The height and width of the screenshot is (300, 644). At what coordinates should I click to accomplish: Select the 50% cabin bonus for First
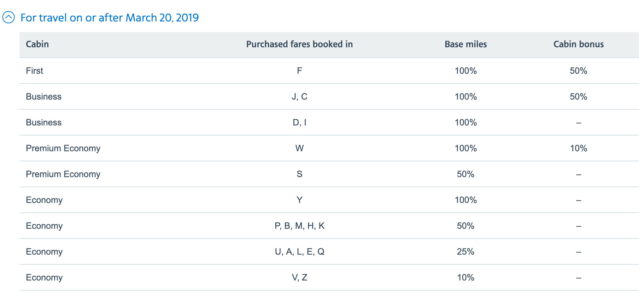[578, 71]
